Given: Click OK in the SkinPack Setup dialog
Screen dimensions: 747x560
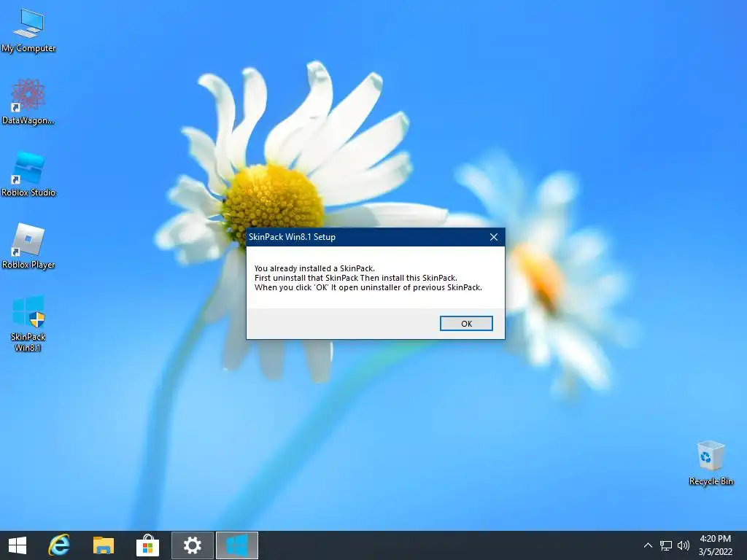Looking at the screenshot, I should (x=466, y=323).
